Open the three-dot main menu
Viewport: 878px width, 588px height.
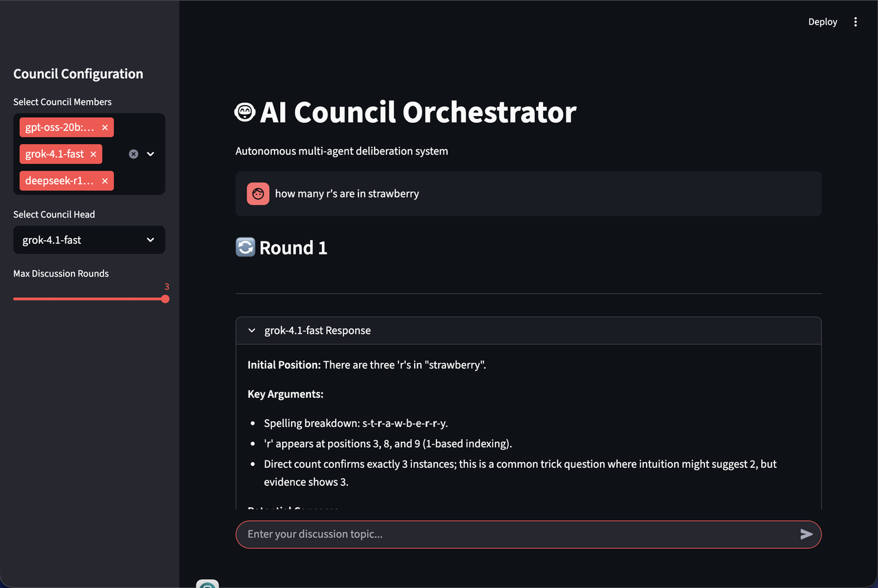point(855,22)
